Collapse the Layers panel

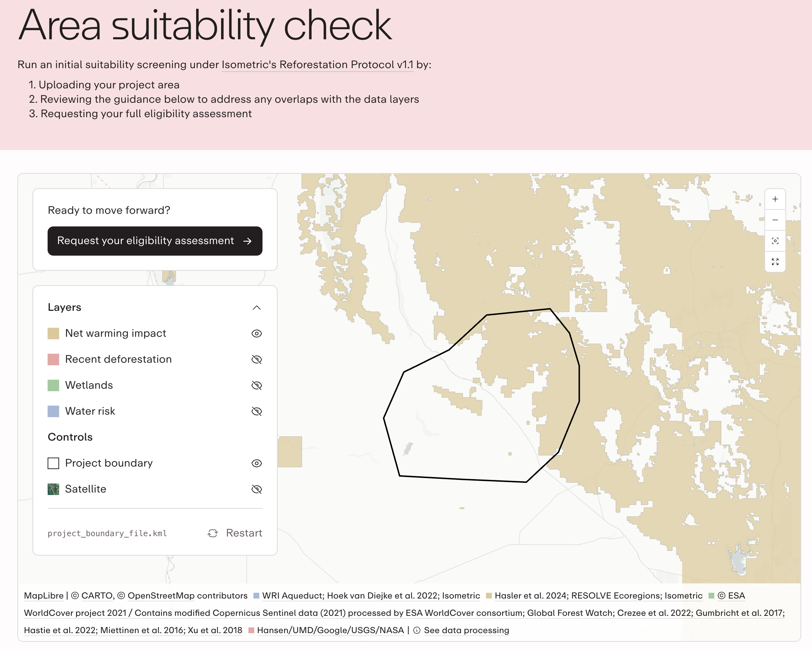(256, 308)
